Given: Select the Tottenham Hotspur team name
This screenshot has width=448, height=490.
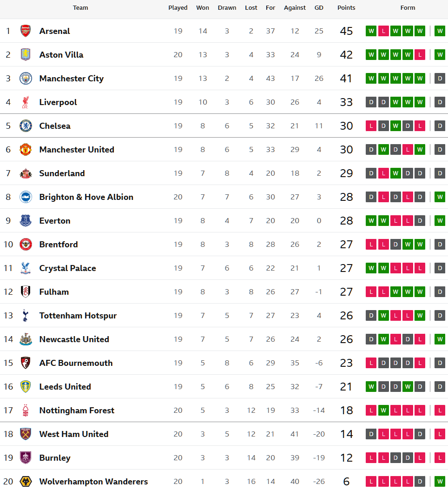Looking at the screenshot, I should 78,316.
